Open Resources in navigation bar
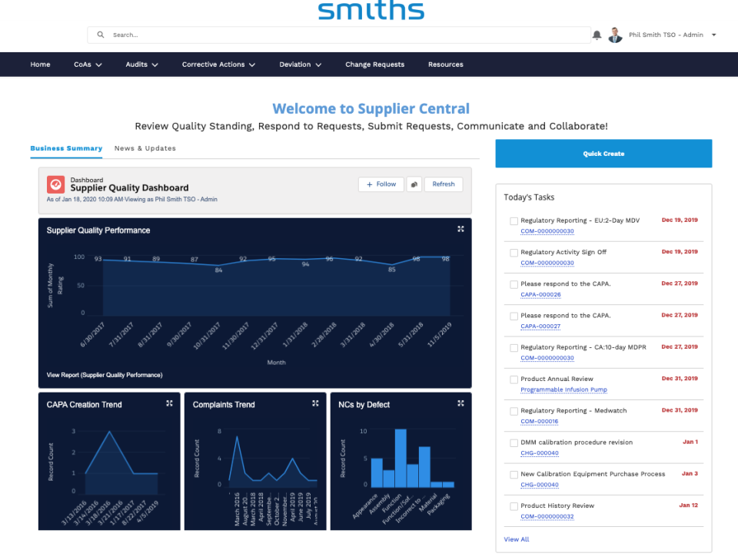 coord(445,65)
